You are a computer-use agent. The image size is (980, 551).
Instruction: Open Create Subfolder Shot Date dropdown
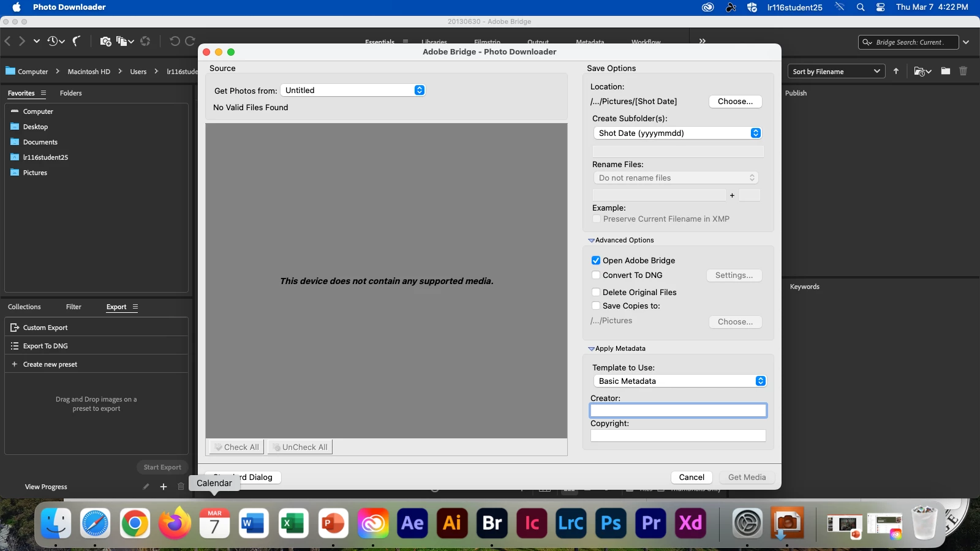(677, 133)
